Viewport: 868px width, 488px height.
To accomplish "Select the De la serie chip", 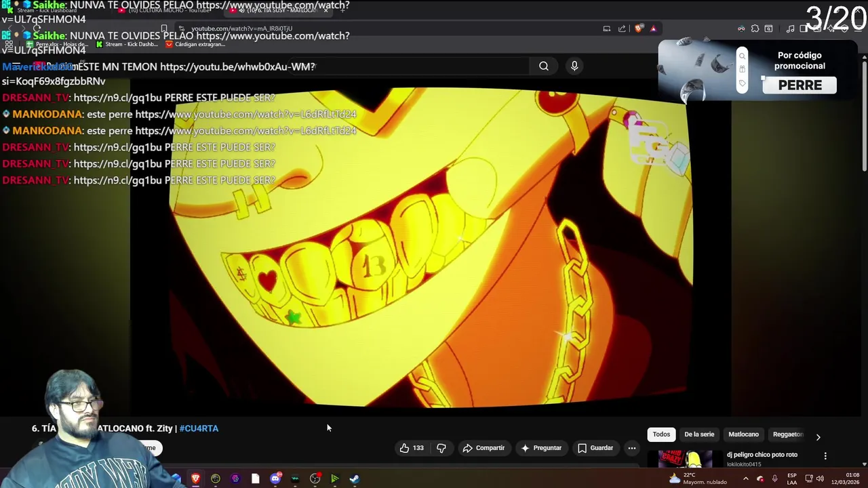I will point(699,434).
